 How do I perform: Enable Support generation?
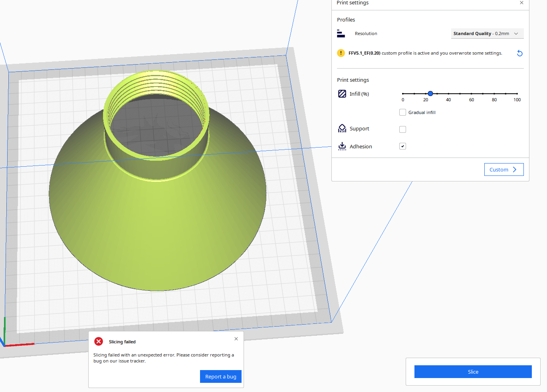tap(402, 129)
